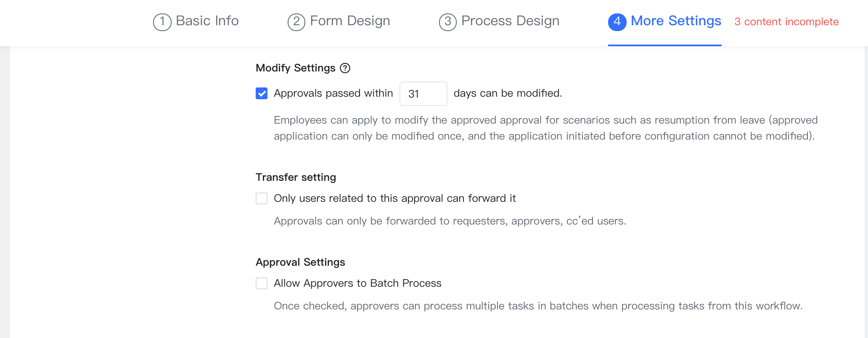The width and height of the screenshot is (868, 338).
Task: Click the days input field showing 31
Action: click(423, 93)
